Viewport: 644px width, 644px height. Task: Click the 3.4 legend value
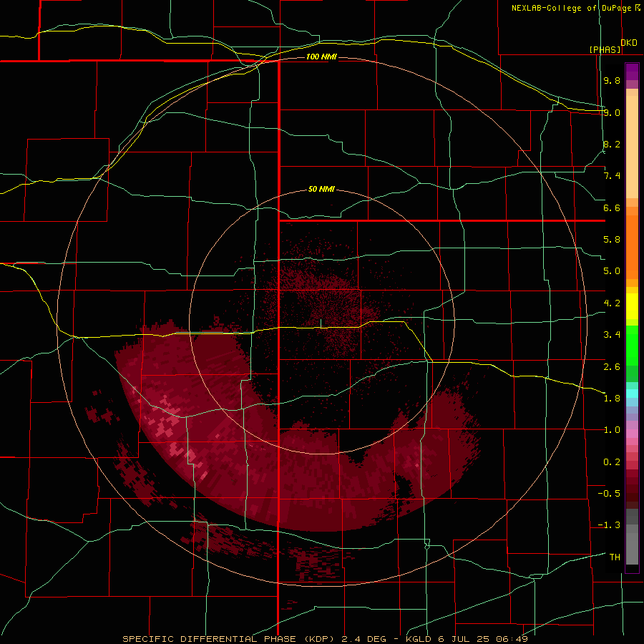coord(612,335)
